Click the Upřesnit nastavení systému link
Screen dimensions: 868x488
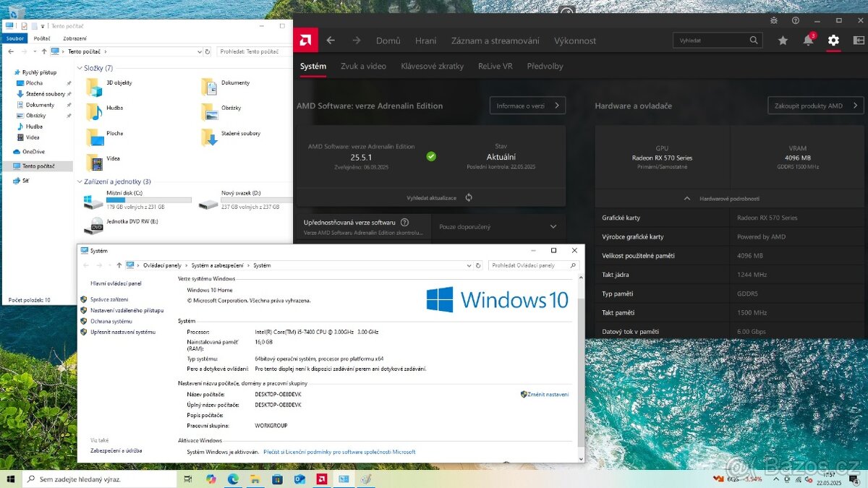click(x=123, y=332)
